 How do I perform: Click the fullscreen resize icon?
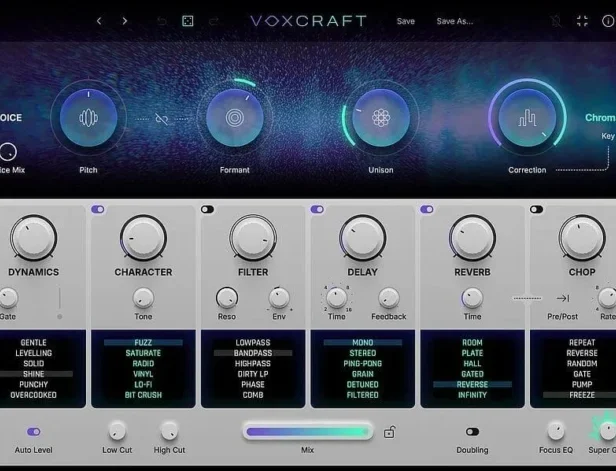582,21
